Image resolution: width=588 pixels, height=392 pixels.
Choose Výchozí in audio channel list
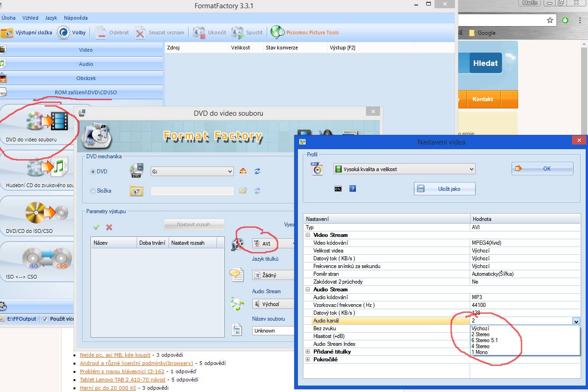[480, 328]
